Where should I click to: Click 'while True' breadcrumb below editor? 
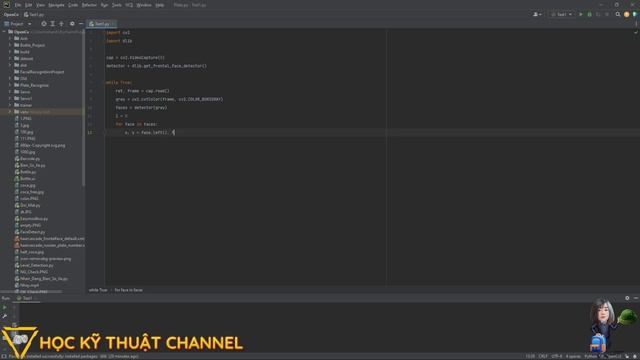pos(98,290)
